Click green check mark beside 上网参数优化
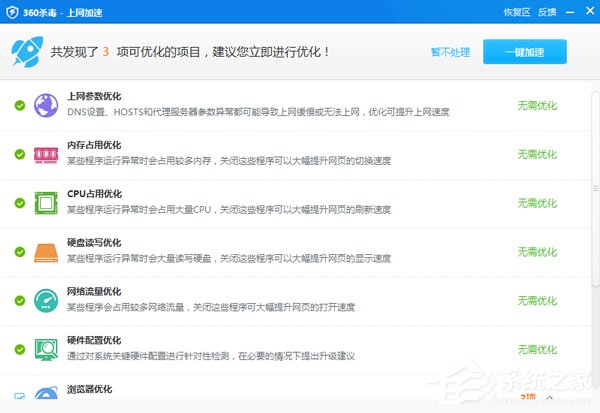Screen dimensions: 600x413 20,105
